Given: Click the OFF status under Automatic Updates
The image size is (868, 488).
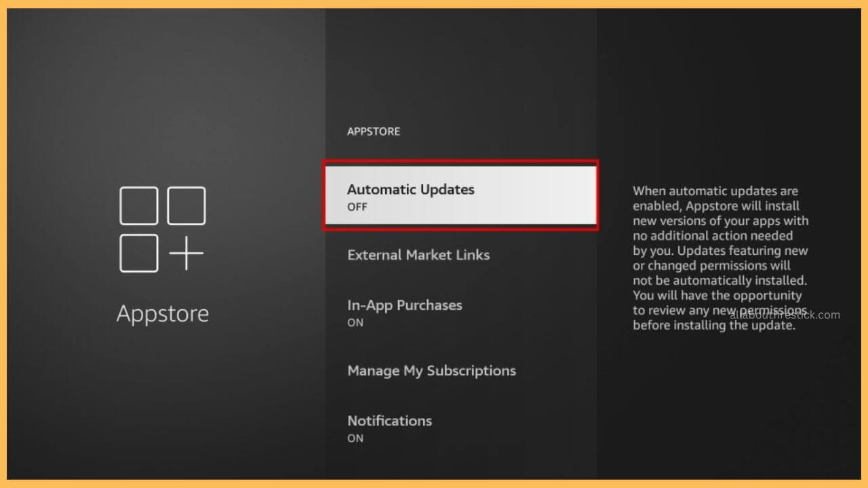Looking at the screenshot, I should coord(357,207).
